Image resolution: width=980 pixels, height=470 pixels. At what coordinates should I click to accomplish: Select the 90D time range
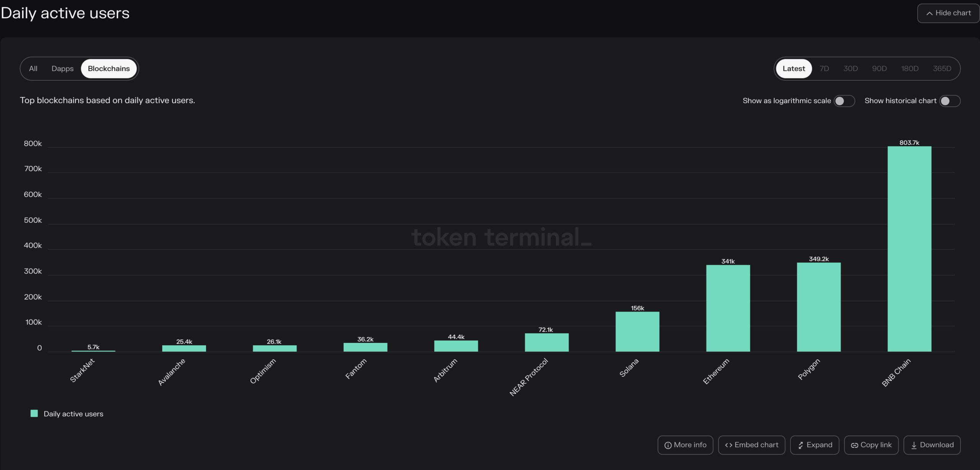[x=879, y=69]
